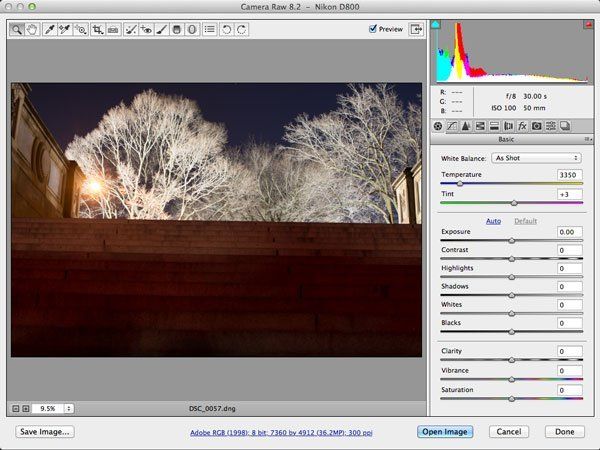Viewport: 600px width, 450px height.
Task: Toggle full screen mode icon
Action: (x=416, y=29)
